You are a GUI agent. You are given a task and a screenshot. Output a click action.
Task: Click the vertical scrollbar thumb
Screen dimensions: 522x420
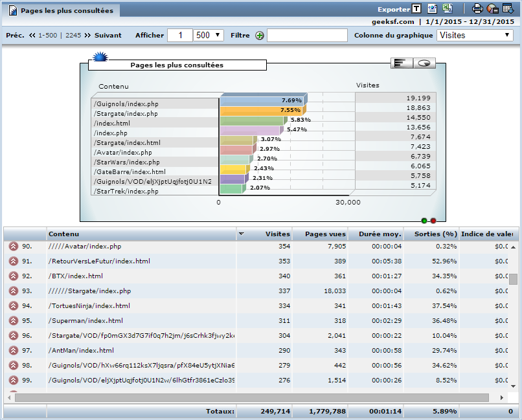tap(513, 280)
